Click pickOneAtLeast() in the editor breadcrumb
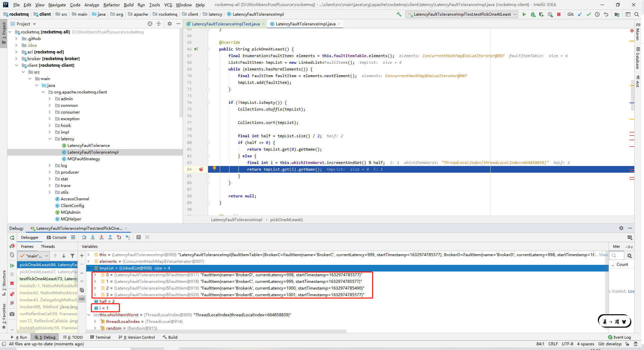This screenshot has height=350, width=644. tap(286, 219)
